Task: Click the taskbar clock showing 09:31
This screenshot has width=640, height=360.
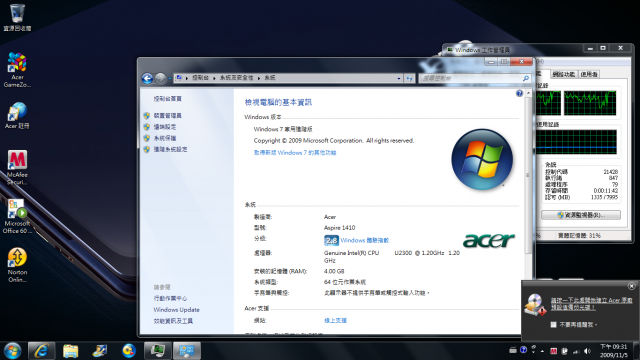Action: [x=613, y=351]
